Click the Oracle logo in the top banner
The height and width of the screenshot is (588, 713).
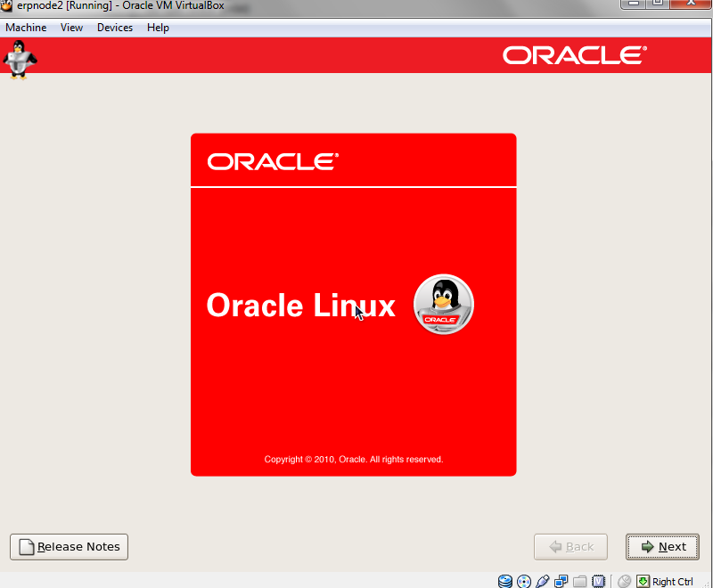point(575,55)
